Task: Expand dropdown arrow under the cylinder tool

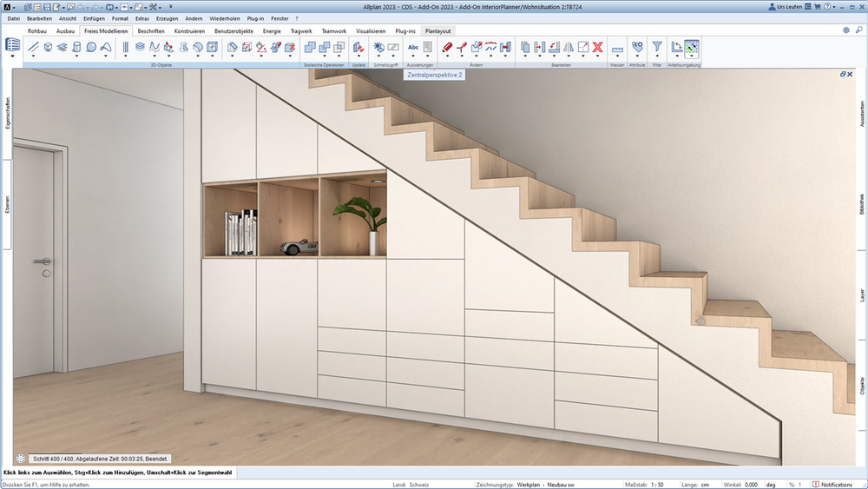Action: (x=76, y=56)
